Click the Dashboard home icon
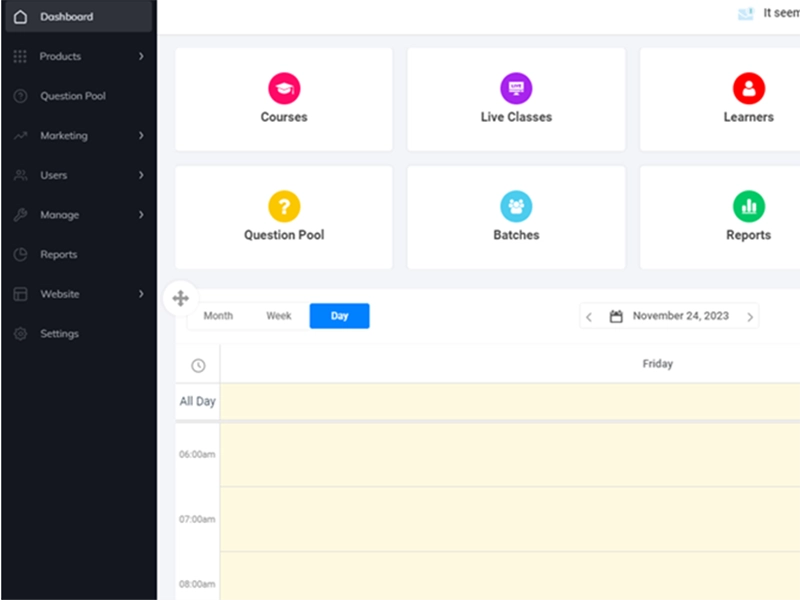The image size is (800, 600). pos(20,17)
